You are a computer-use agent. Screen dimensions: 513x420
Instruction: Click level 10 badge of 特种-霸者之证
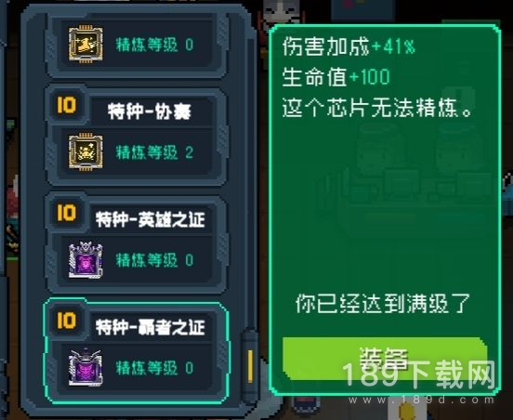[66, 321]
